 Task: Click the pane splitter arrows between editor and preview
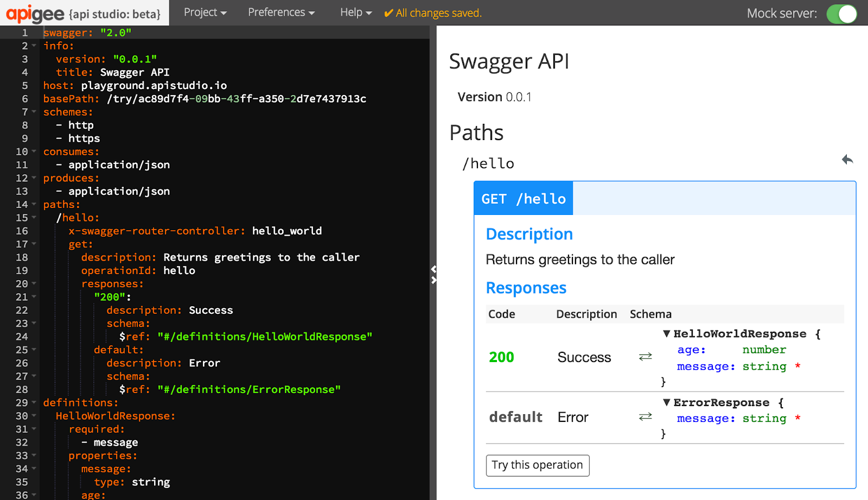pos(433,275)
